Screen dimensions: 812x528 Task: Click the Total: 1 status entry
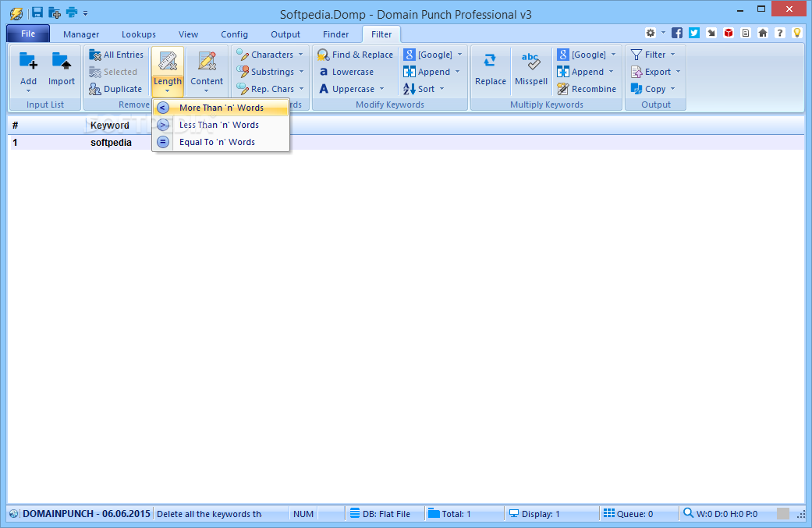(x=449, y=513)
